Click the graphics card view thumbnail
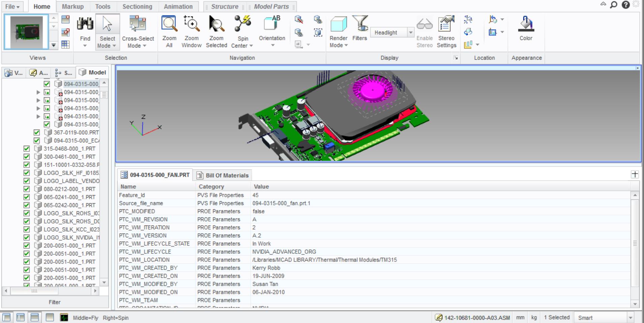The height and width of the screenshot is (323, 644). pyautogui.click(x=27, y=32)
